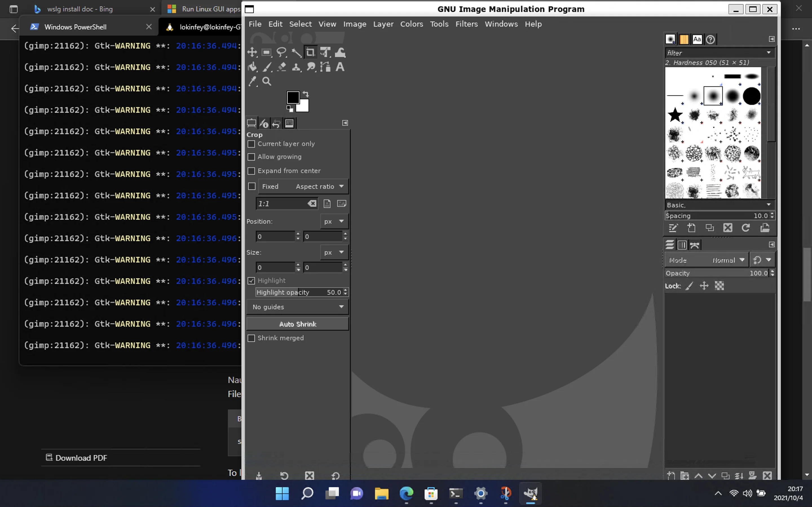
Task: Select the Color Picker eyedropper tool
Action: [252, 81]
